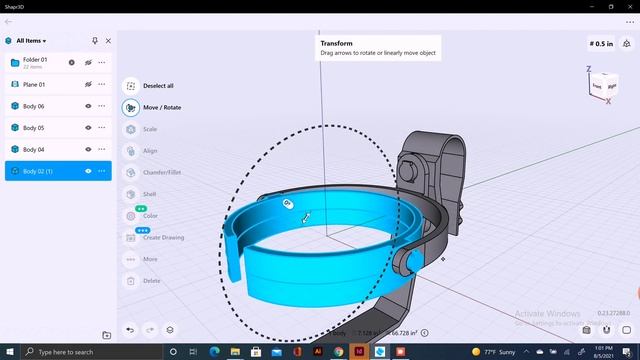Click the Delete icon

point(131,281)
